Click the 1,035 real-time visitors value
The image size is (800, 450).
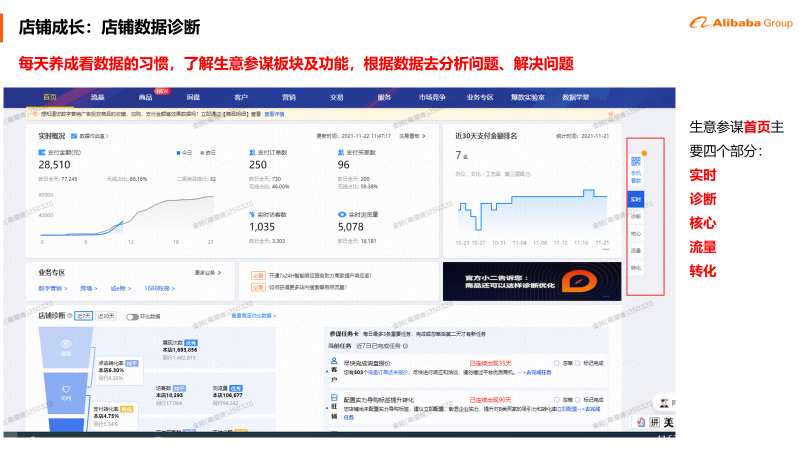pos(262,227)
